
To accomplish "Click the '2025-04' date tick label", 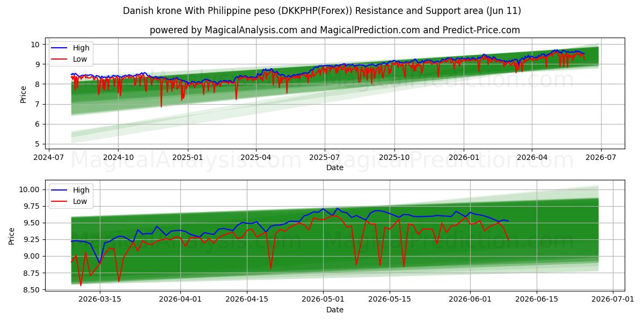I will [x=255, y=157].
